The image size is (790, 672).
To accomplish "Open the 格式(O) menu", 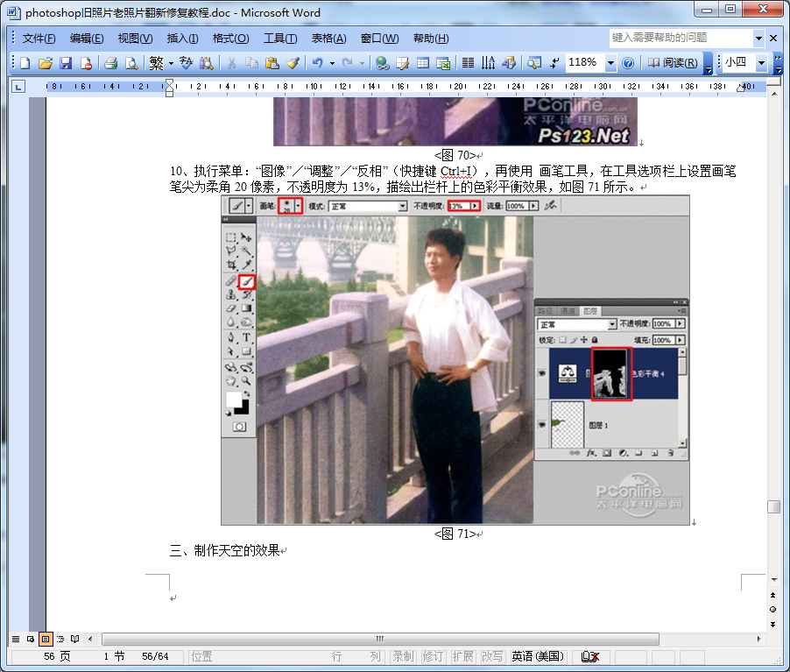I will tap(230, 39).
